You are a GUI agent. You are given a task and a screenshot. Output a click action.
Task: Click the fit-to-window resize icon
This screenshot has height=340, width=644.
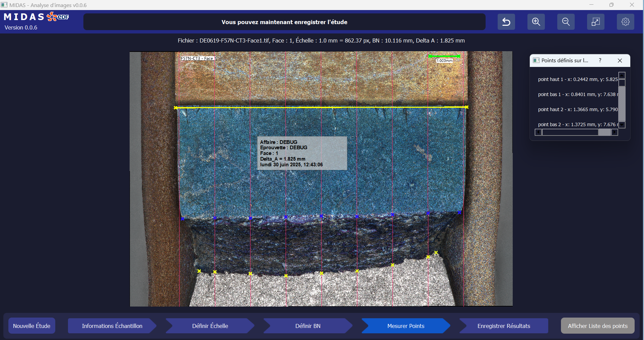[x=595, y=22]
